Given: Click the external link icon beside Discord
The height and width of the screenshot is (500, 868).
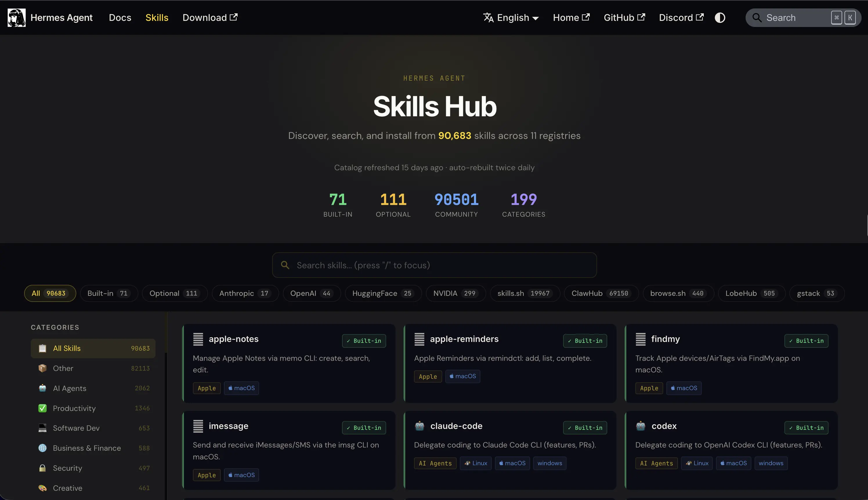Looking at the screenshot, I should click(x=700, y=17).
